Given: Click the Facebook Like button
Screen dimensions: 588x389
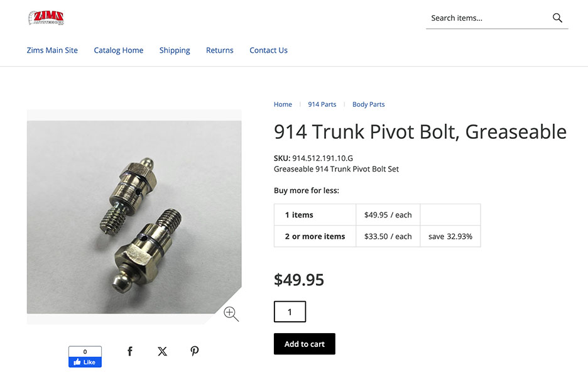Looking at the screenshot, I should point(85,362).
